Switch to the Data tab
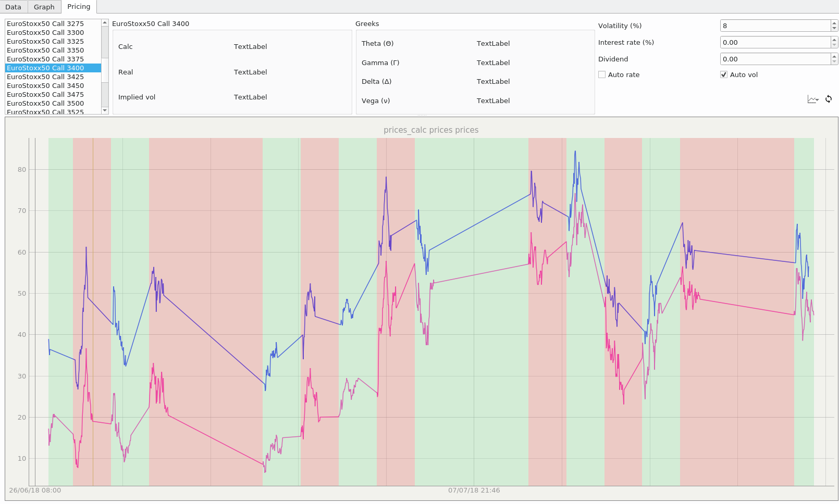 (x=14, y=7)
